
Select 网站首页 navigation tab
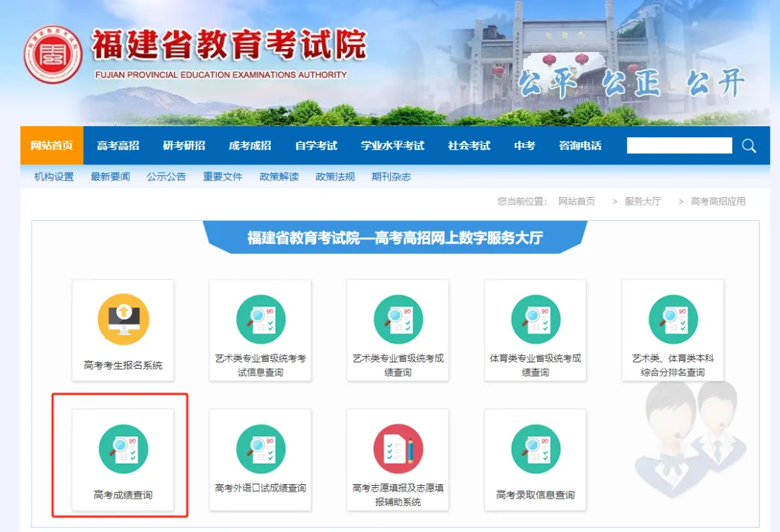pyautogui.click(x=52, y=146)
